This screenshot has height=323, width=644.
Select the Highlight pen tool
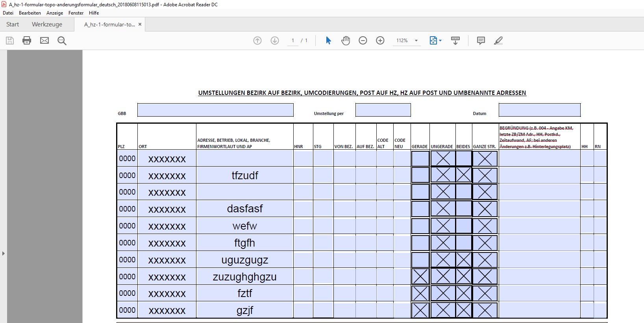(x=498, y=41)
